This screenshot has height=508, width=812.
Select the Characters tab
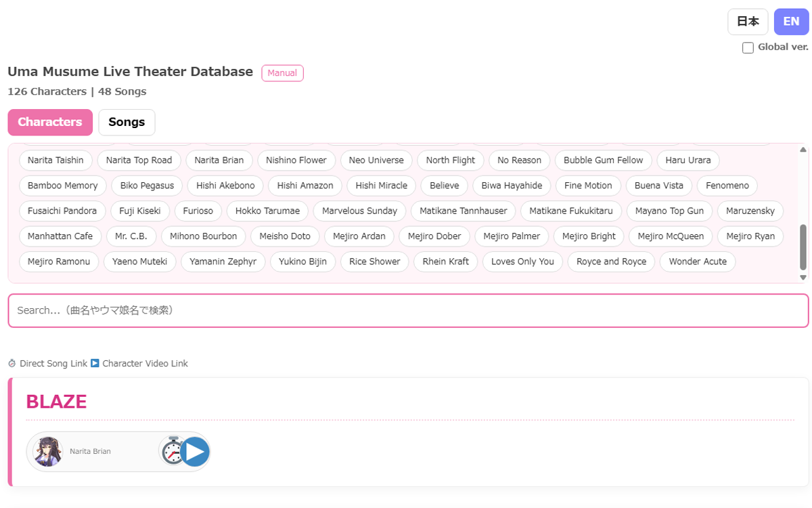[x=50, y=122]
